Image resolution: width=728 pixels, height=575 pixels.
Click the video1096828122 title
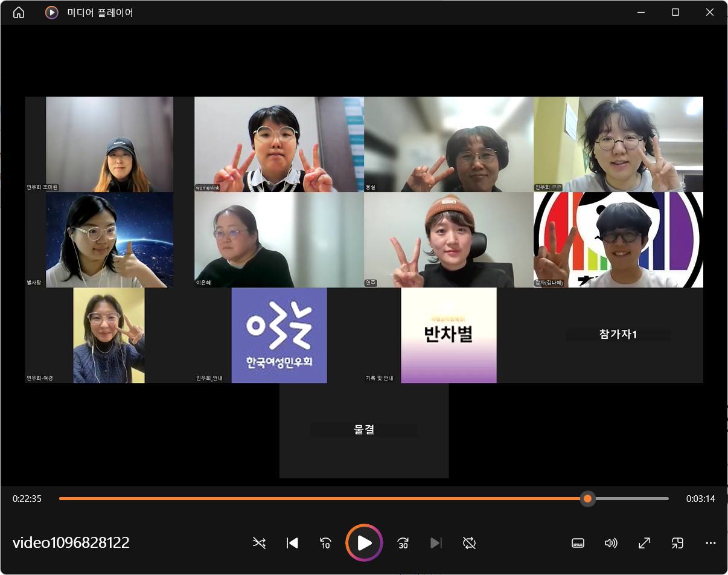tap(71, 542)
